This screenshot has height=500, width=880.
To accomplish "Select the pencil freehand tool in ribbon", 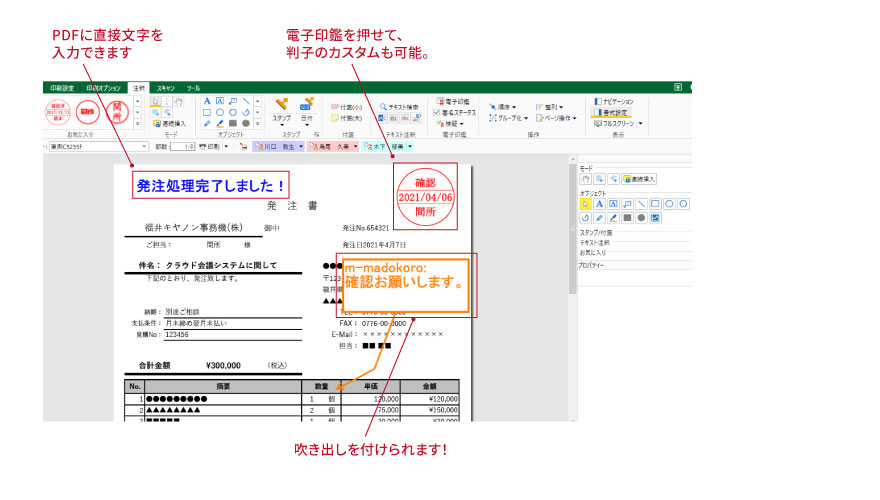I will coord(207,123).
